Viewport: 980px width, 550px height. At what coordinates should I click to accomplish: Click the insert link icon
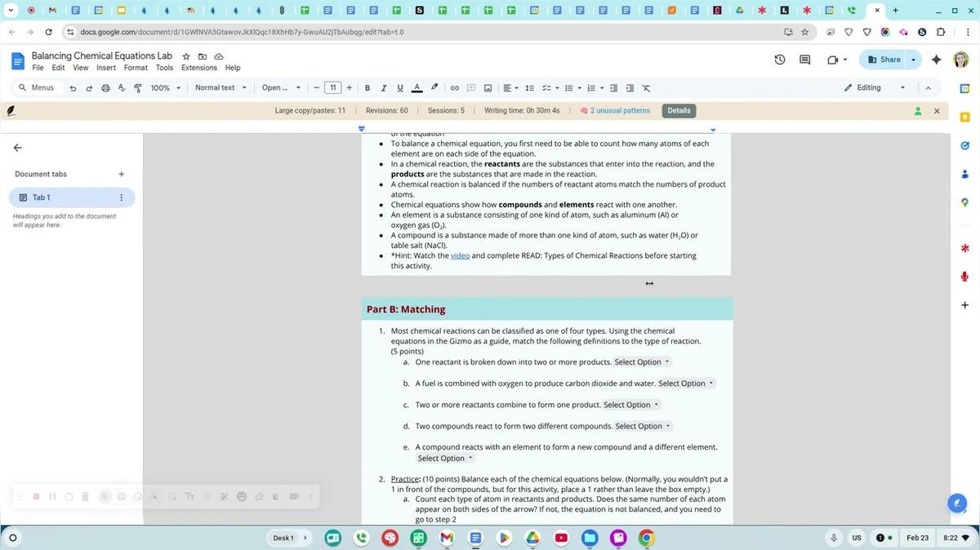pos(455,88)
